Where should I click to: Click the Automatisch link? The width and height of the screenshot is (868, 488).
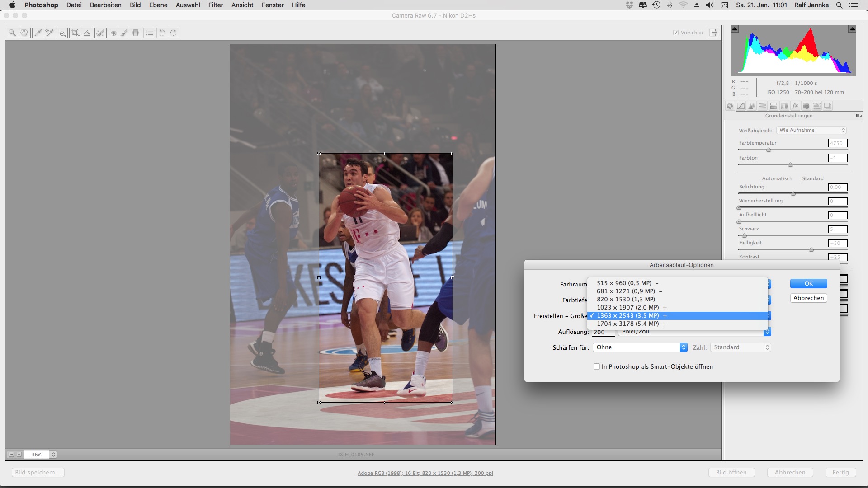(x=777, y=178)
